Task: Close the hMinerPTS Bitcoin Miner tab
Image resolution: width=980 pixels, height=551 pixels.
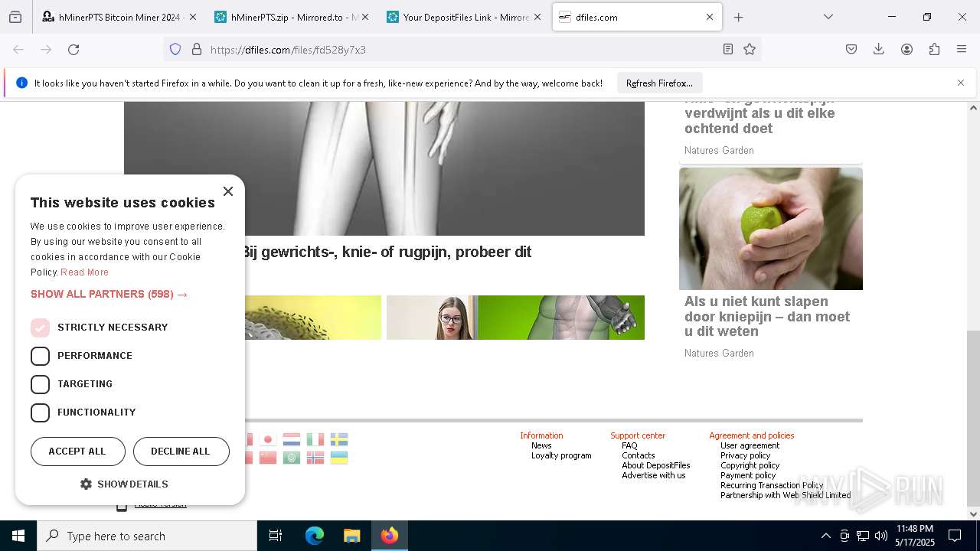Action: pos(192,17)
